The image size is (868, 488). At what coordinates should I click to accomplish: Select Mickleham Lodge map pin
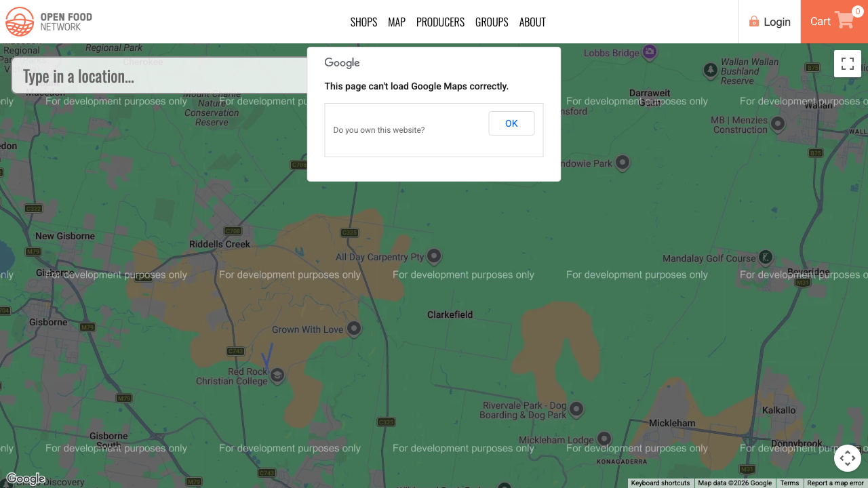(x=604, y=439)
